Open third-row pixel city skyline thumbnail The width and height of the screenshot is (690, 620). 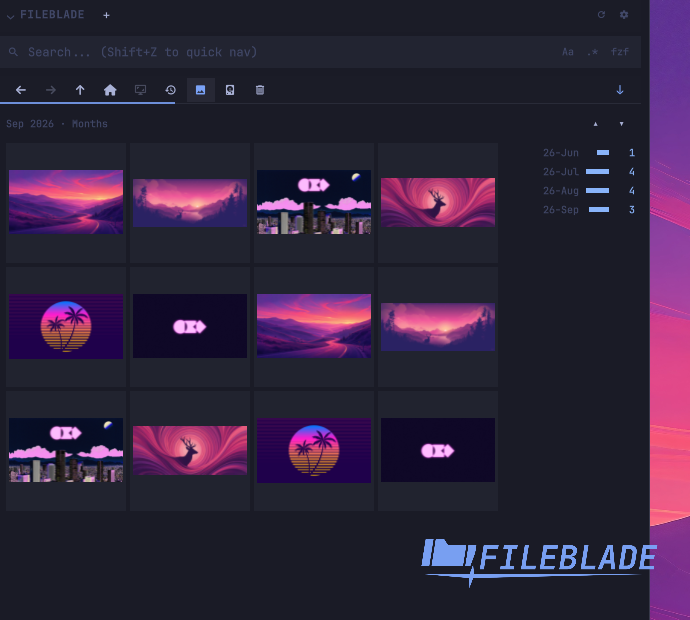click(x=66, y=450)
